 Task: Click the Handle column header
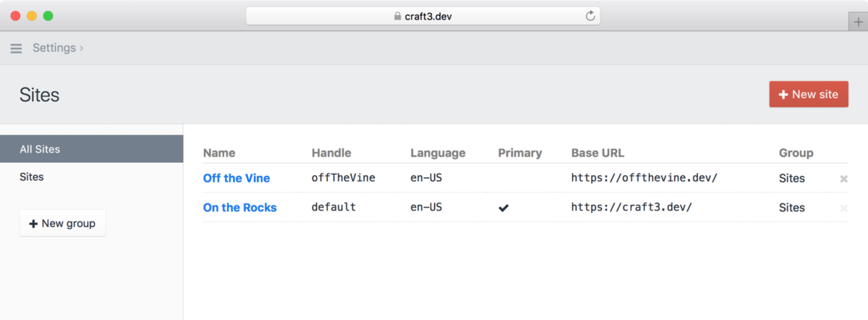(331, 153)
